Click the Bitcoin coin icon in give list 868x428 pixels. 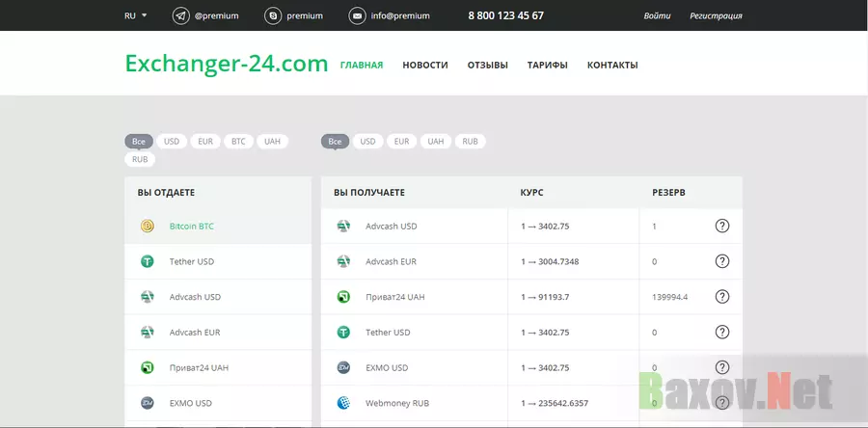[148, 227]
